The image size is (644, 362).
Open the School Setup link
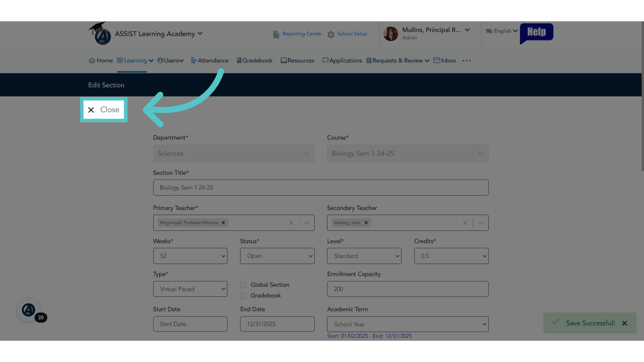pyautogui.click(x=352, y=34)
